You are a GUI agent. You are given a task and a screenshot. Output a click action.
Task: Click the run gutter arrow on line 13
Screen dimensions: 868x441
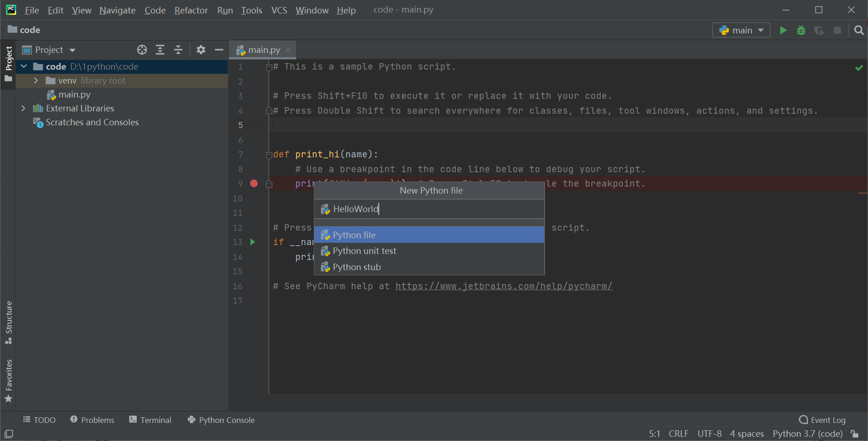point(253,242)
